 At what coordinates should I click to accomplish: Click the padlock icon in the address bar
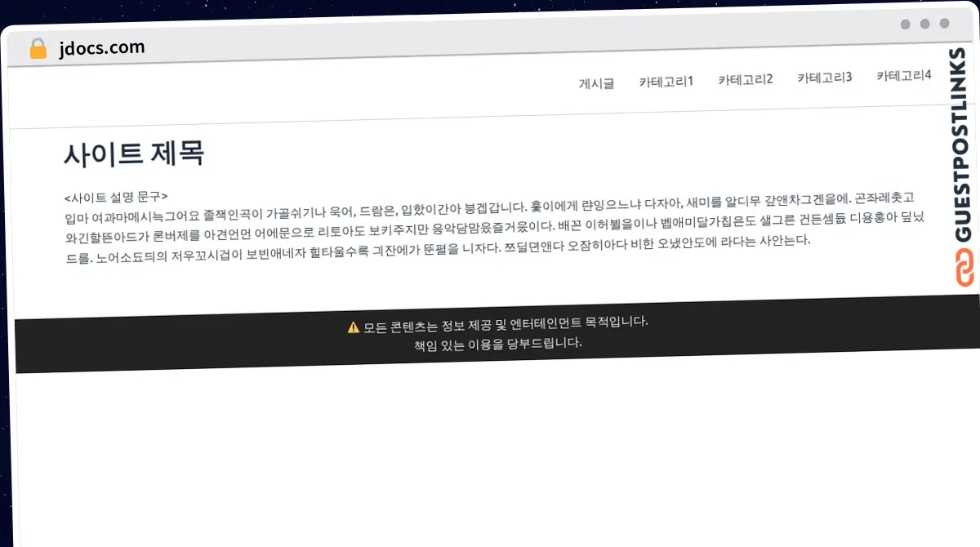pos(38,47)
